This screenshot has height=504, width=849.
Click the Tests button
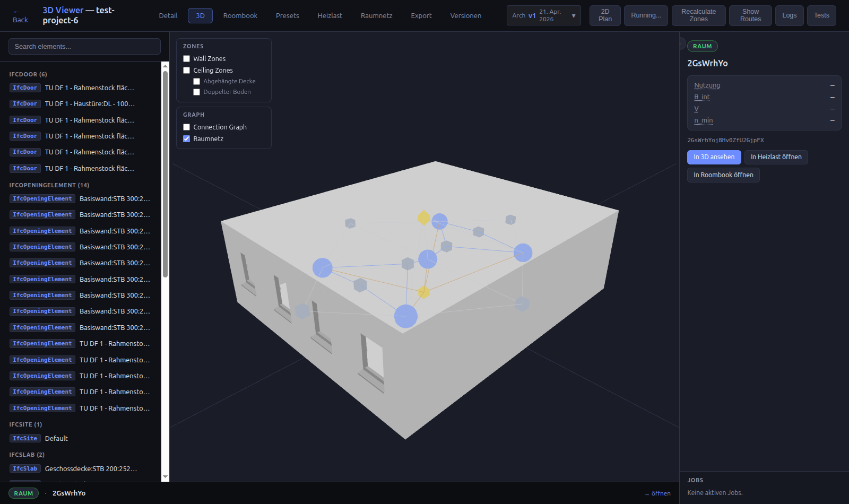(821, 15)
